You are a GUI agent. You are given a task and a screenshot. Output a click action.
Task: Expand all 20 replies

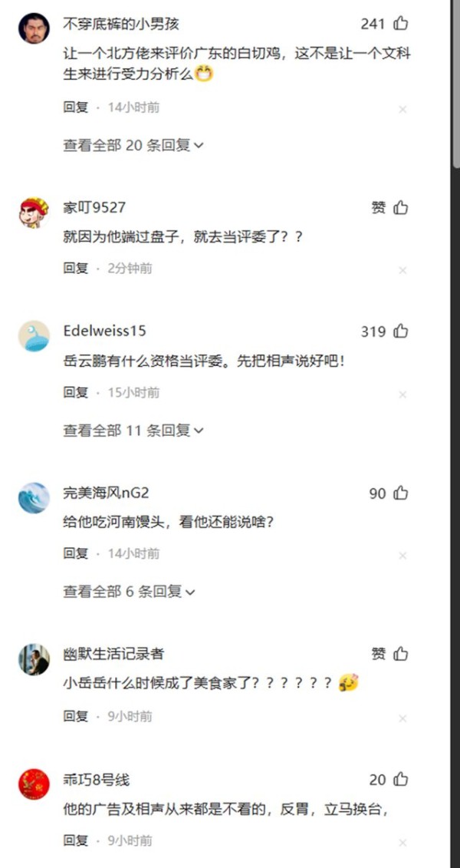pyautogui.click(x=133, y=145)
